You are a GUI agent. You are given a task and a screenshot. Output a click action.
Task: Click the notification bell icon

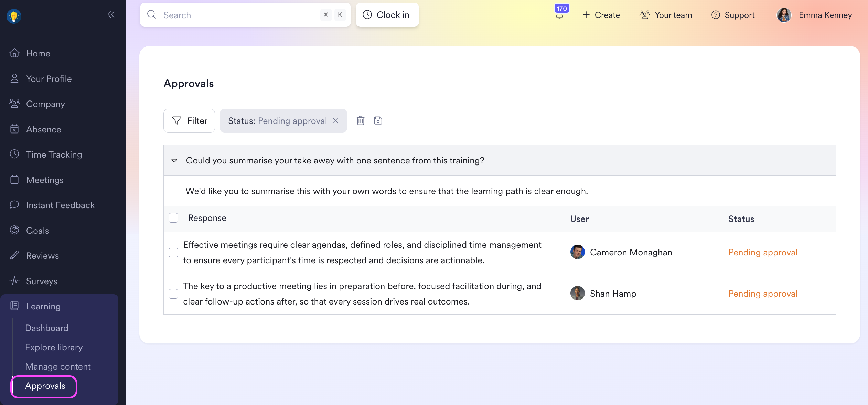click(x=560, y=15)
